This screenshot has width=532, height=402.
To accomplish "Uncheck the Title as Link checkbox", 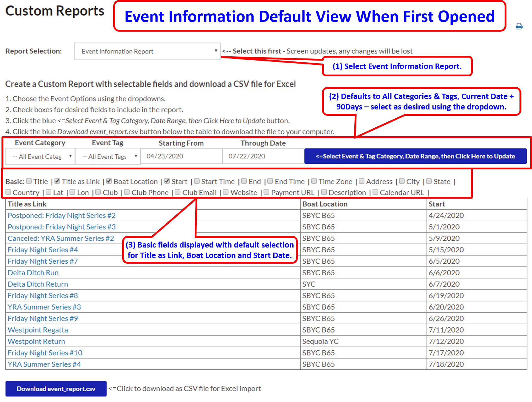I will pos(57,181).
